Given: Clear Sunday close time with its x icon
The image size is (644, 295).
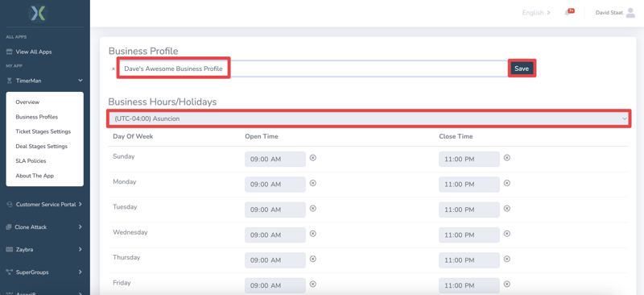Looking at the screenshot, I should [507, 158].
